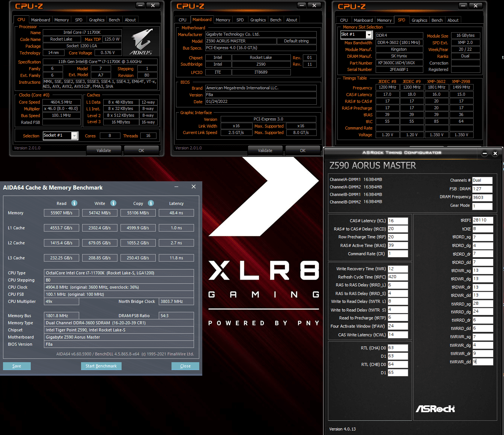Open SPD tab in first CPU-Z window
This screenshot has width=504, height=435.
[x=79, y=20]
